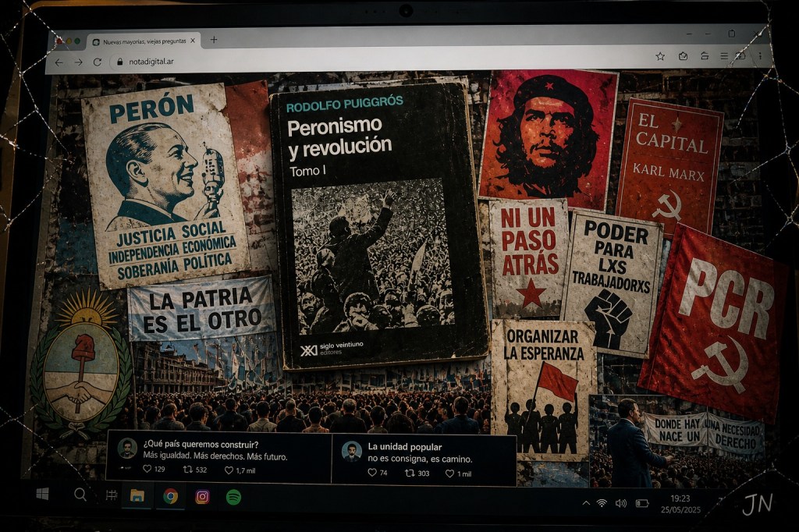Viewport: 799px width, 532px height.
Task: Open File Explorer from the taskbar
Action: coord(137,496)
